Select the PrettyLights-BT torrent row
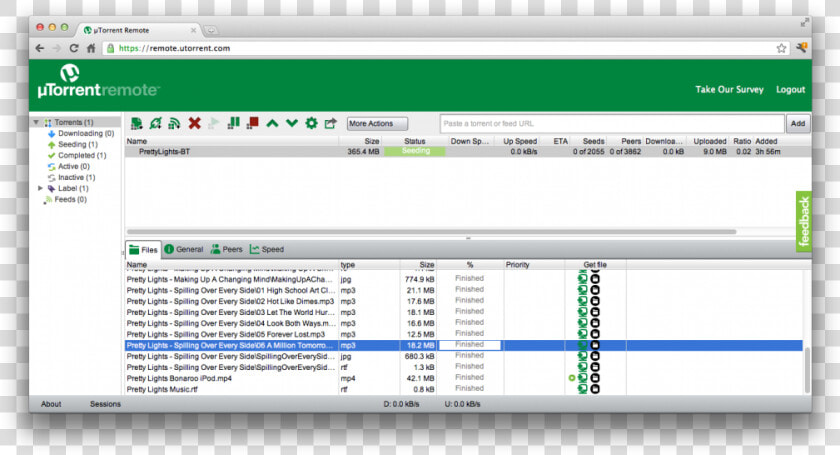840x455 pixels. coord(468,152)
